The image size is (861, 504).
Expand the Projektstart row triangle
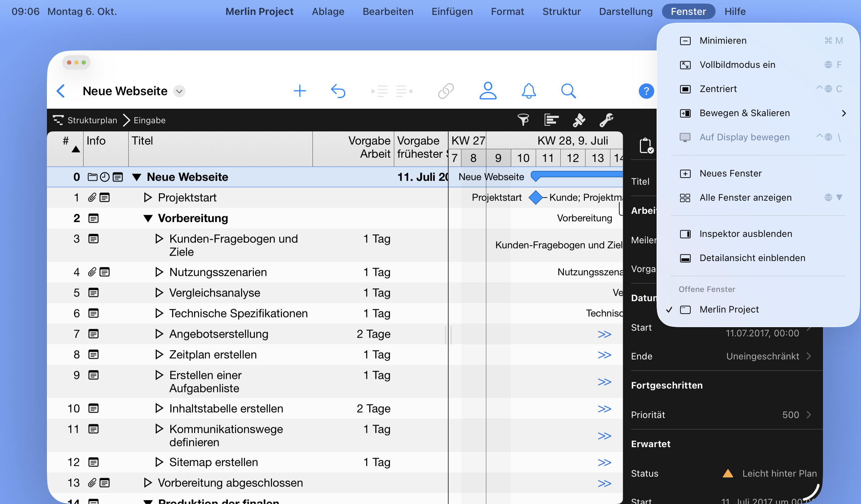click(148, 197)
